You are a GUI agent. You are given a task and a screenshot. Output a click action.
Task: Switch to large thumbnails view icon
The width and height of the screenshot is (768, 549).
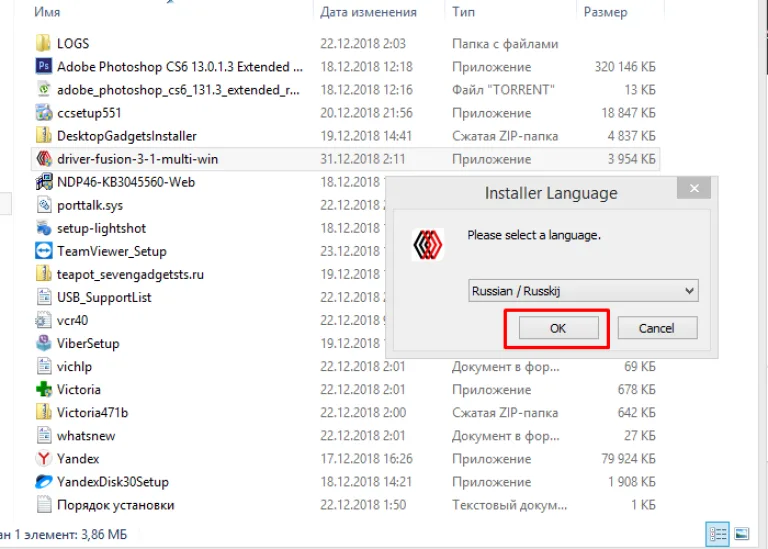point(742,534)
